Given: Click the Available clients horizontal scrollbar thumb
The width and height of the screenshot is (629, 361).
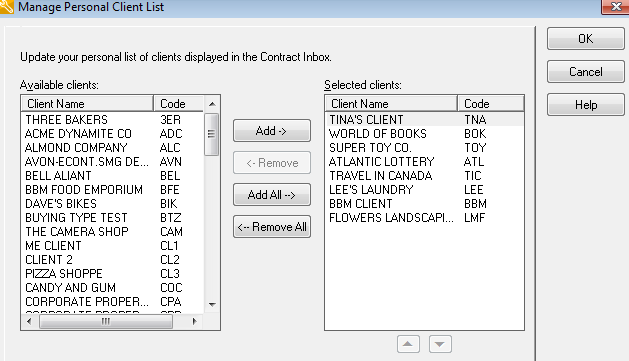Looking at the screenshot, I should tap(106, 321).
